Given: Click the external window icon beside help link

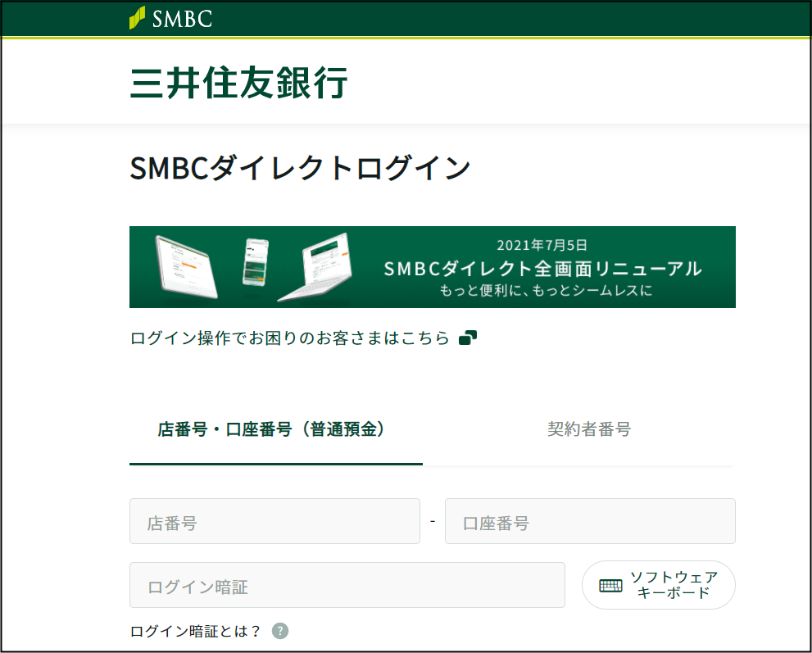Looking at the screenshot, I should 468,338.
